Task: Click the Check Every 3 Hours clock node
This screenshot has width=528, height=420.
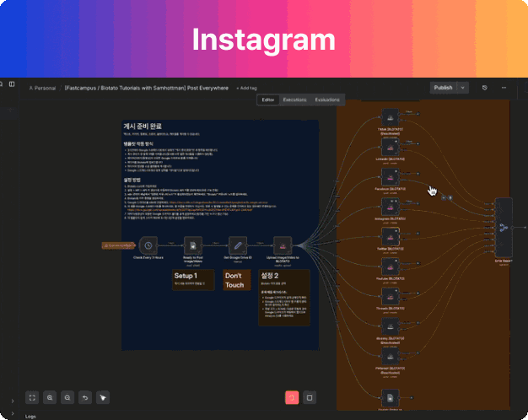Action: [x=148, y=245]
